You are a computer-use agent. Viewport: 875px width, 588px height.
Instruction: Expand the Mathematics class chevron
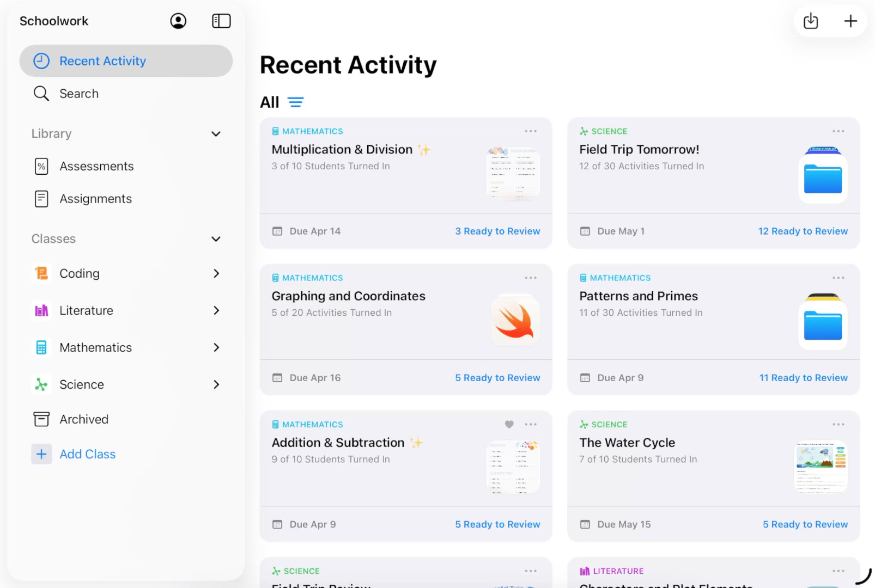216,347
